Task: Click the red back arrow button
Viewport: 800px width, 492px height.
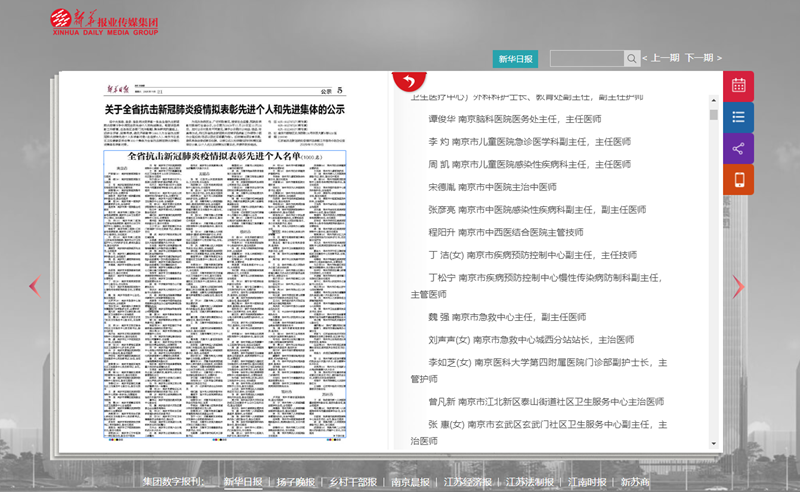Action: coord(409,81)
